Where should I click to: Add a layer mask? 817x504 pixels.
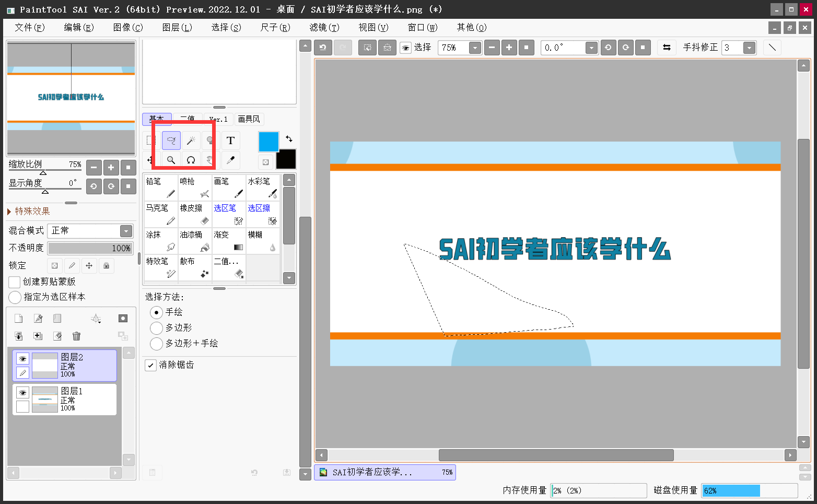pos(123,319)
